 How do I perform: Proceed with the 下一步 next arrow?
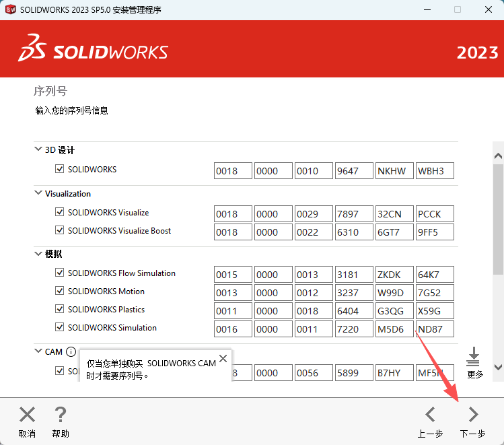pyautogui.click(x=473, y=415)
